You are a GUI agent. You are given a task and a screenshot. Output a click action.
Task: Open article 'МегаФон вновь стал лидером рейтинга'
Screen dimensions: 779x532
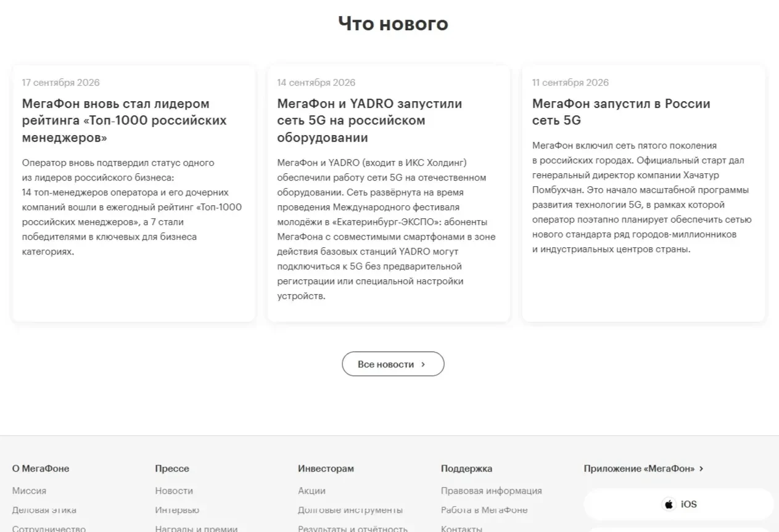tap(124, 120)
